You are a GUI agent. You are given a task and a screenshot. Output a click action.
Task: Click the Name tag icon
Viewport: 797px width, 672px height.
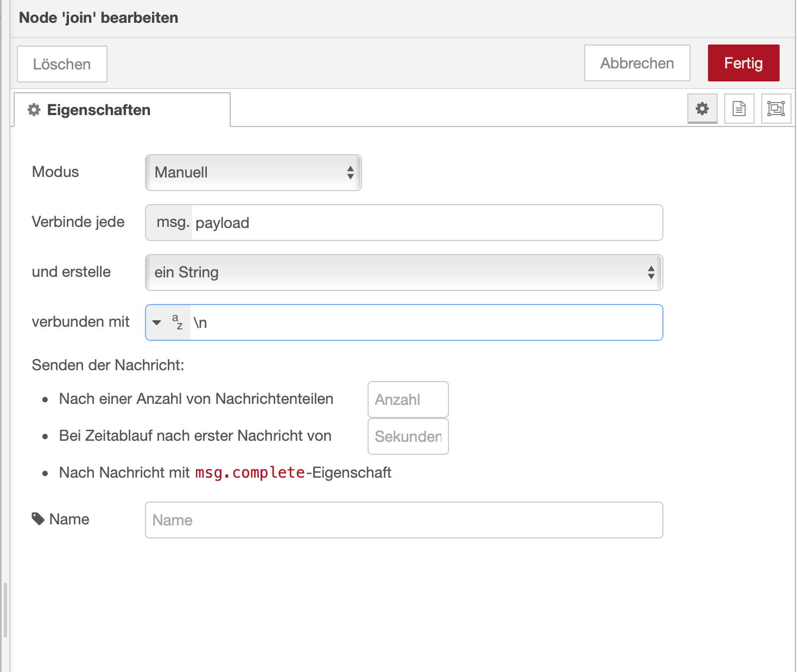tap(38, 519)
